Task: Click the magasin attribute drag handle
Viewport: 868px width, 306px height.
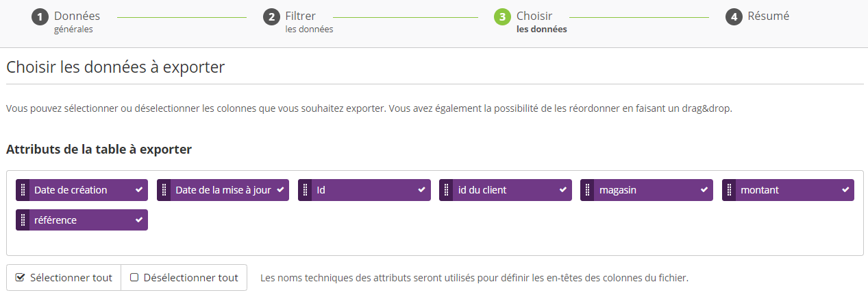Action: 587,190
